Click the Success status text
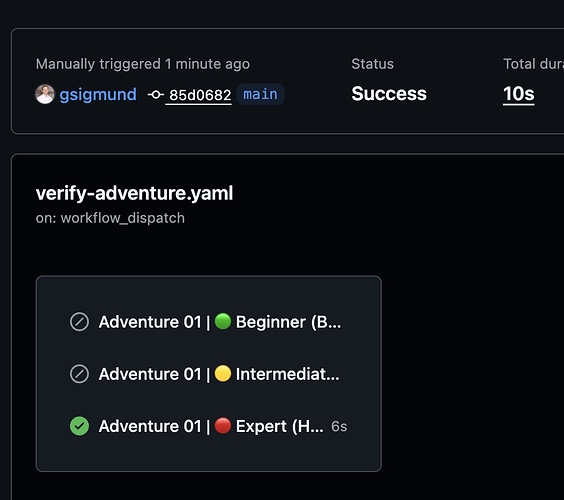This screenshot has width=564, height=500. (x=389, y=94)
